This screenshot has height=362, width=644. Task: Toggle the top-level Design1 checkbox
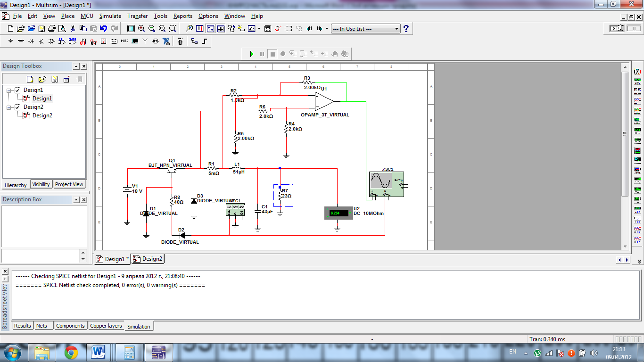(17, 90)
